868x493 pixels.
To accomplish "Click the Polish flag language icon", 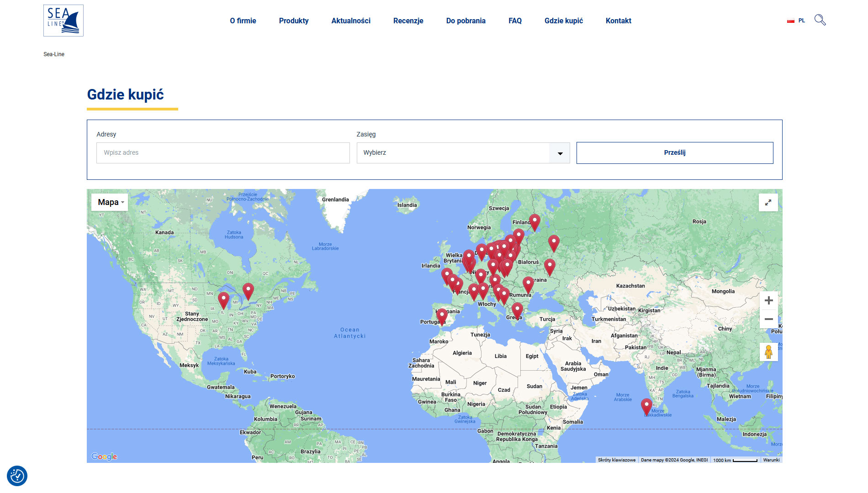I will (791, 21).
